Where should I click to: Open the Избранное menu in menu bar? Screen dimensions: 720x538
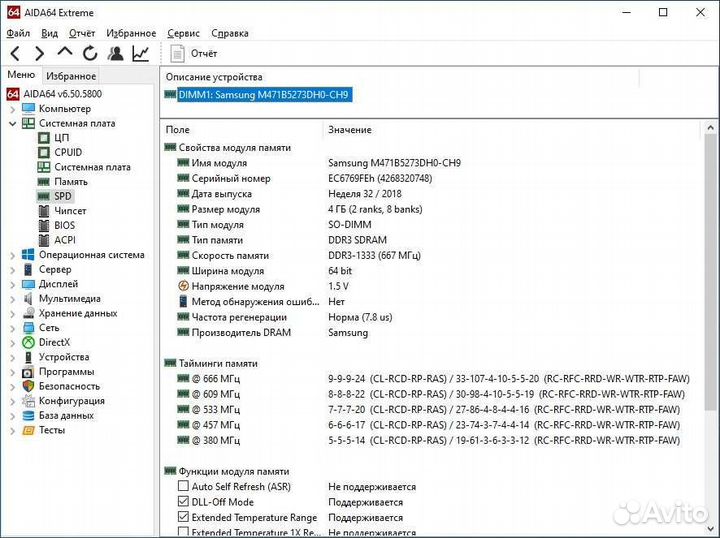131,33
